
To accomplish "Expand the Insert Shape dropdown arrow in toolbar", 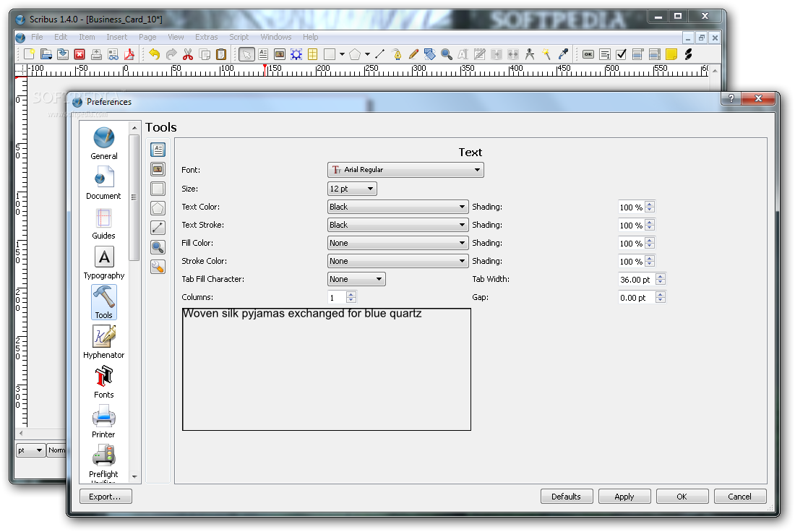I will (343, 54).
